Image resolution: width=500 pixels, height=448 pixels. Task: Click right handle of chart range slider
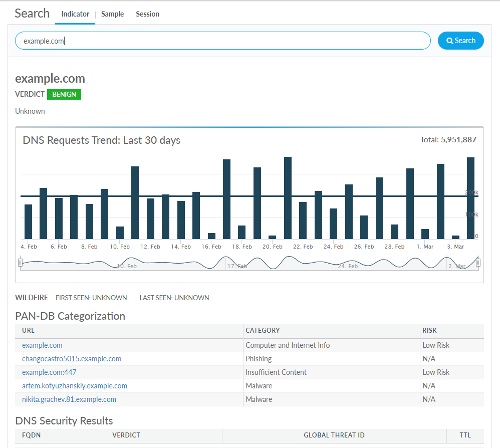pyautogui.click(x=478, y=262)
